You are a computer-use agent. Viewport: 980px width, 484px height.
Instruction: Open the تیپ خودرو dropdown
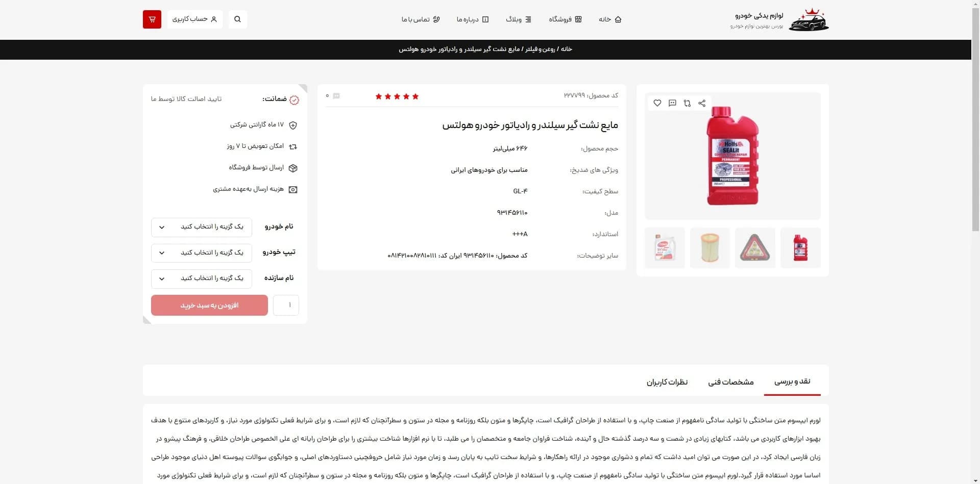point(202,253)
